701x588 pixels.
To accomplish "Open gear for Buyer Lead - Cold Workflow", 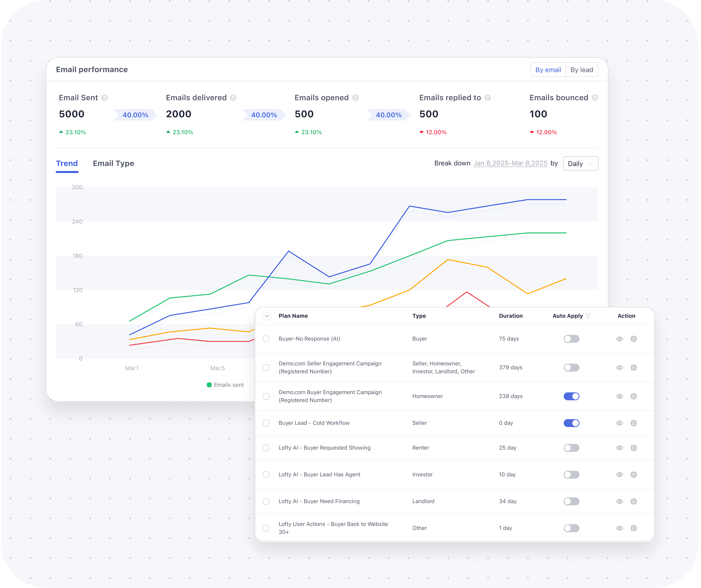I will coord(634,423).
